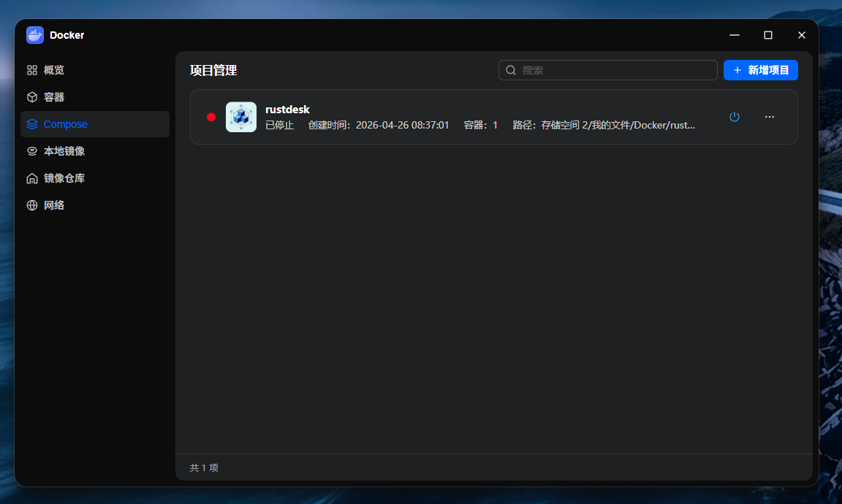This screenshot has height=504, width=842.
Task: Click the 容器: 1 count text
Action: pyautogui.click(x=481, y=125)
